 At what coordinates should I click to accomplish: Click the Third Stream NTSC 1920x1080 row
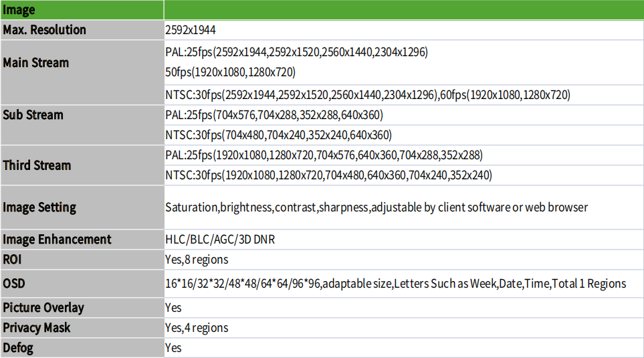404,175
